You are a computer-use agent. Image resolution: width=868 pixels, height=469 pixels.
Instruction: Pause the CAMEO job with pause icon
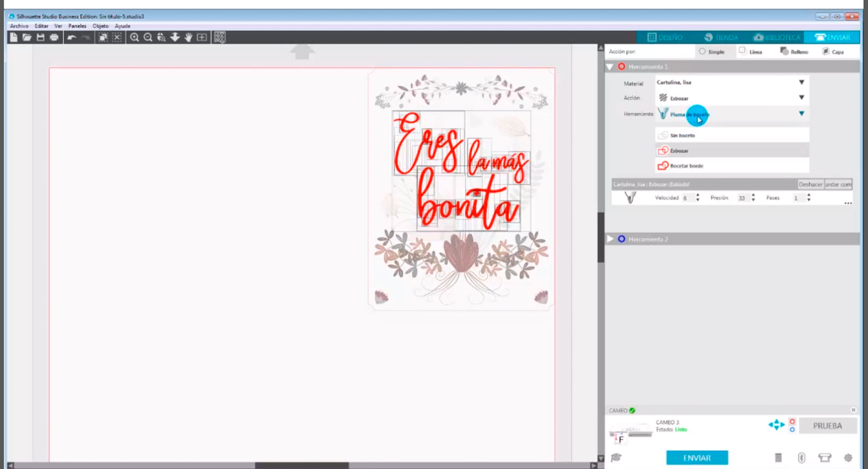point(854,410)
